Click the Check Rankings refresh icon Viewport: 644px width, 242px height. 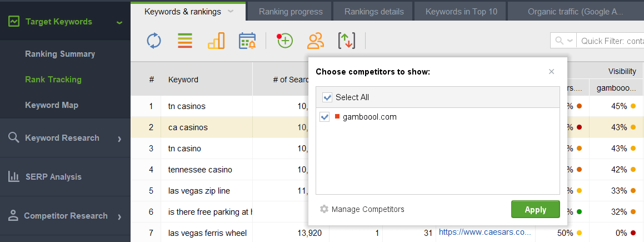coord(154,41)
